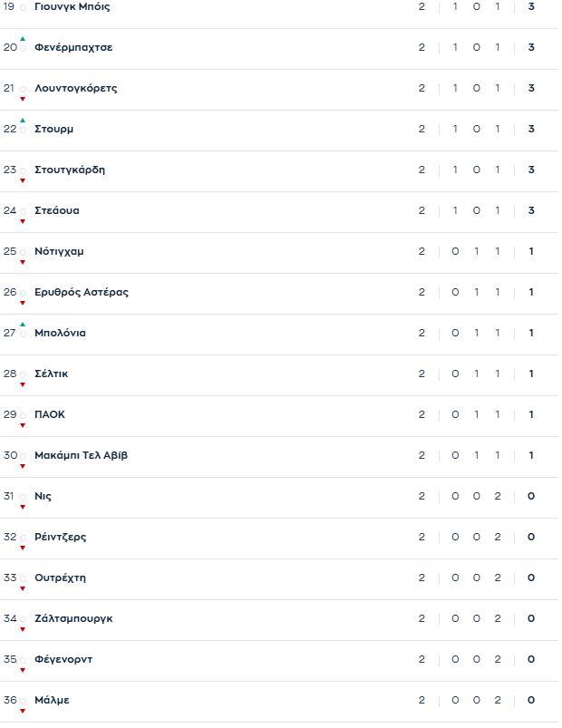
Task: Click the green up arrow beside Στουρμ
Action: [x=23, y=121]
